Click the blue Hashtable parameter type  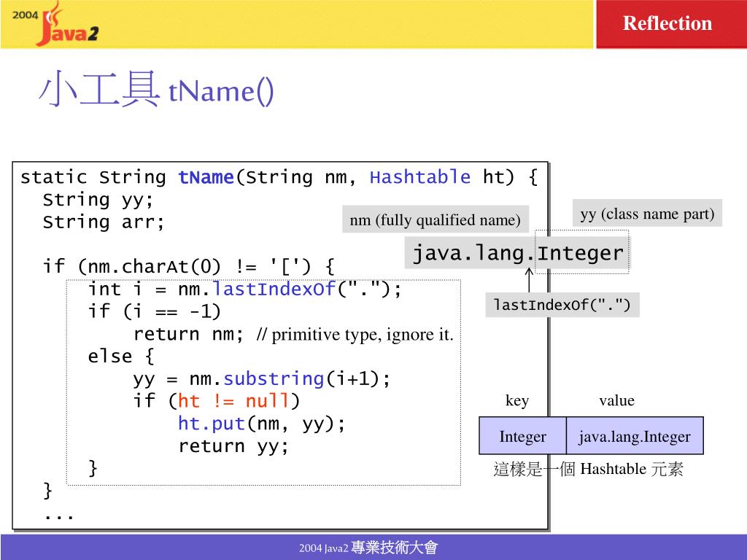click(419, 177)
